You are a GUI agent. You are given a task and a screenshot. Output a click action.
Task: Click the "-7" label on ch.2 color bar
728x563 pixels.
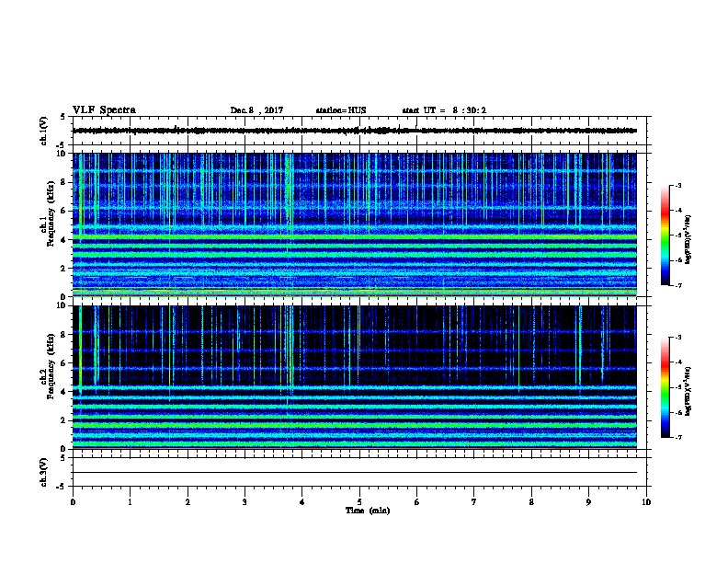[677, 437]
